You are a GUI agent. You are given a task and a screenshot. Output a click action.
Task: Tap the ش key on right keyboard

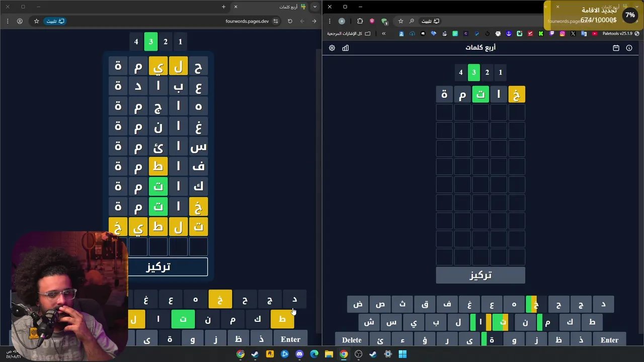(369, 322)
